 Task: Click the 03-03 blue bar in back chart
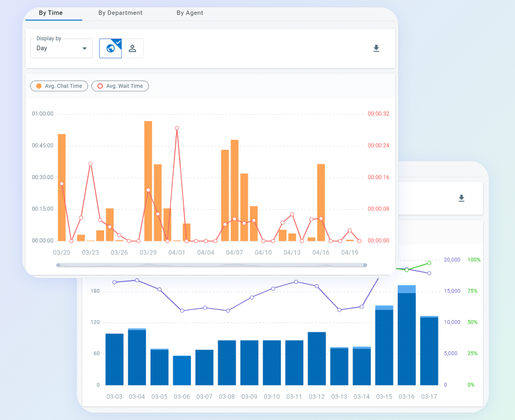[x=115, y=359]
